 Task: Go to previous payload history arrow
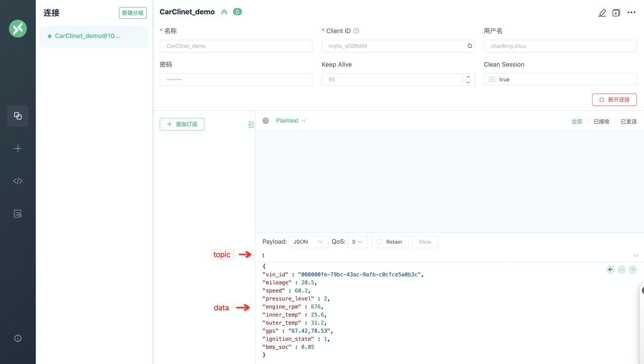pos(611,270)
